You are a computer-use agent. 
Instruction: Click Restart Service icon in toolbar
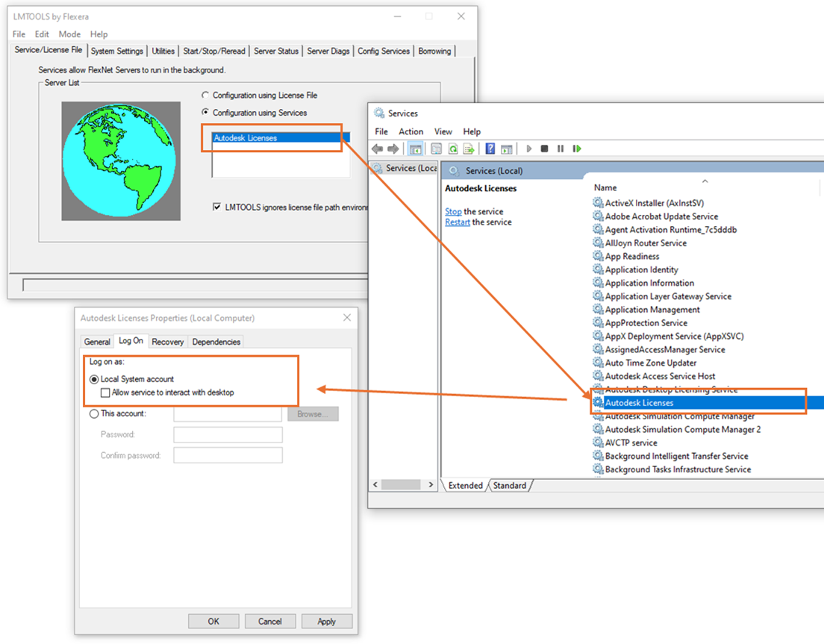tap(576, 149)
